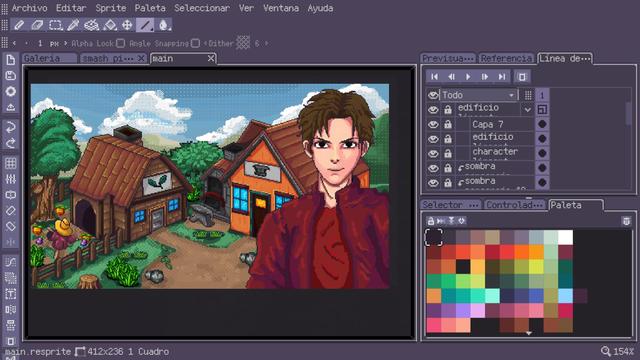This screenshot has height=360, width=640.
Task: Open the Todo dropdown in timeline
Action: [x=479, y=95]
